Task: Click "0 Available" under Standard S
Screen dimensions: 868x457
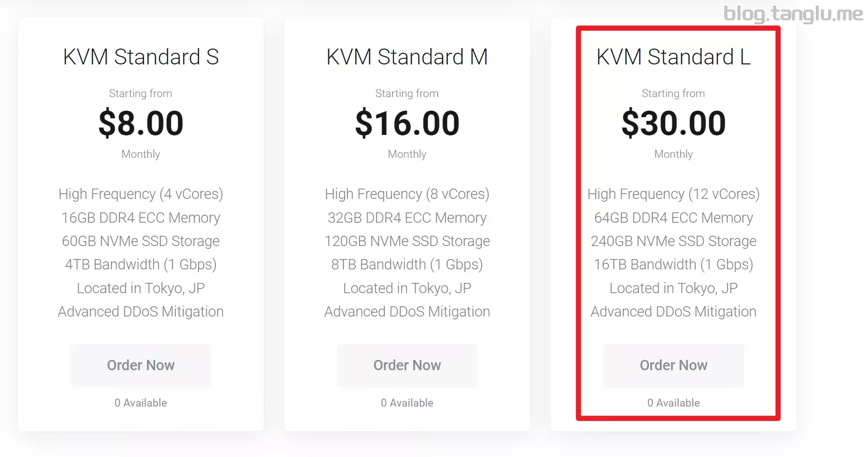Action: (x=141, y=403)
